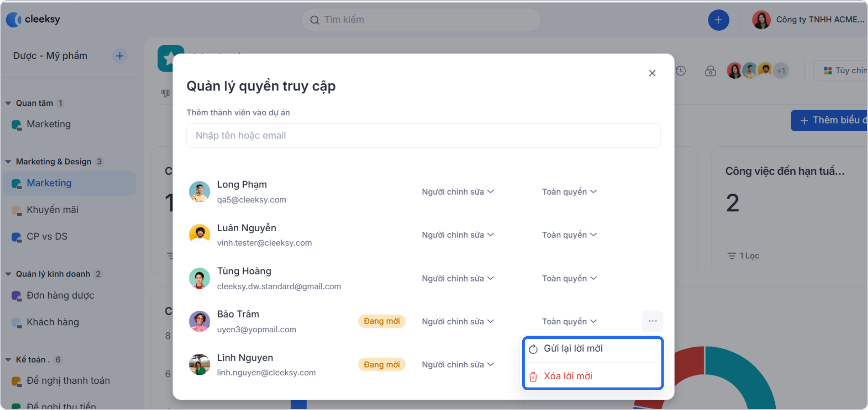Click the Tìm kiếm search field
868x410 pixels.
click(421, 20)
